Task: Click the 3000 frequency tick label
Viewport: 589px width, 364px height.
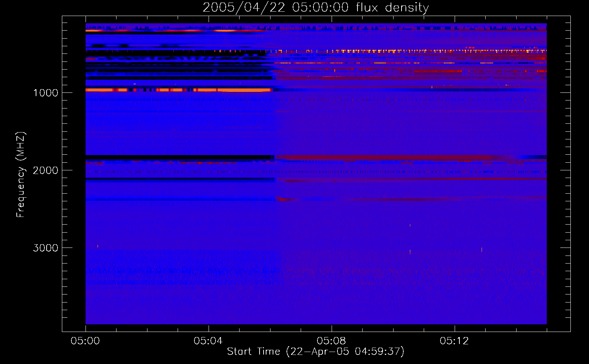Action: (46, 248)
